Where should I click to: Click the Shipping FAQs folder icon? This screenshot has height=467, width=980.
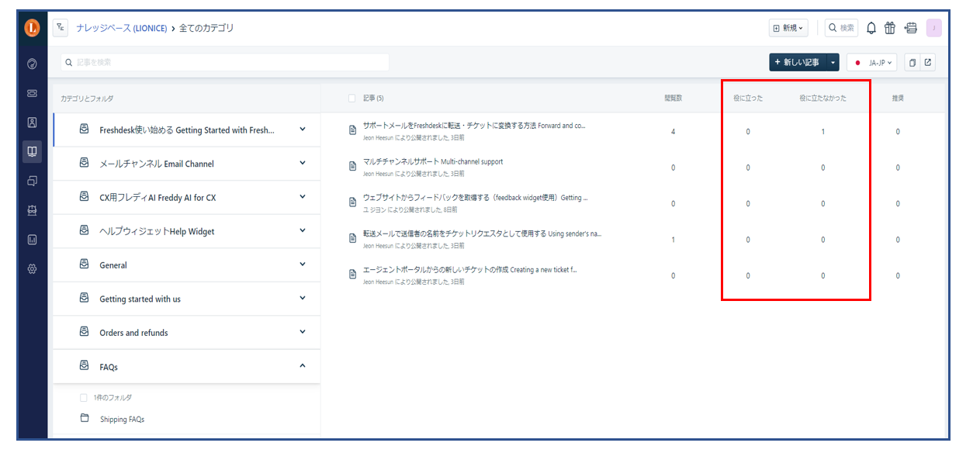(85, 418)
